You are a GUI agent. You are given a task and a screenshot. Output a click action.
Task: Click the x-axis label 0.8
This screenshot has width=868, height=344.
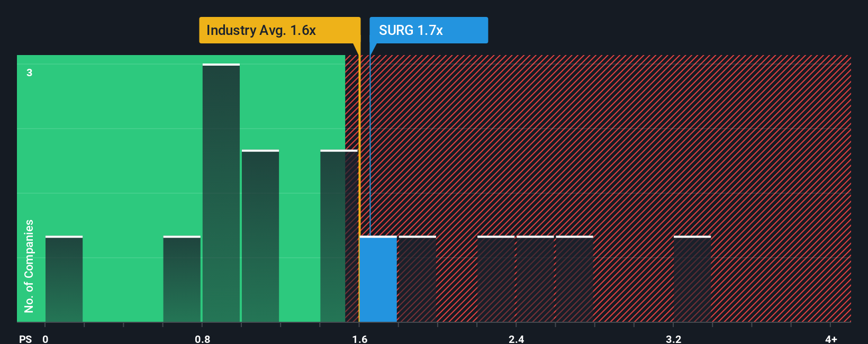click(203, 339)
